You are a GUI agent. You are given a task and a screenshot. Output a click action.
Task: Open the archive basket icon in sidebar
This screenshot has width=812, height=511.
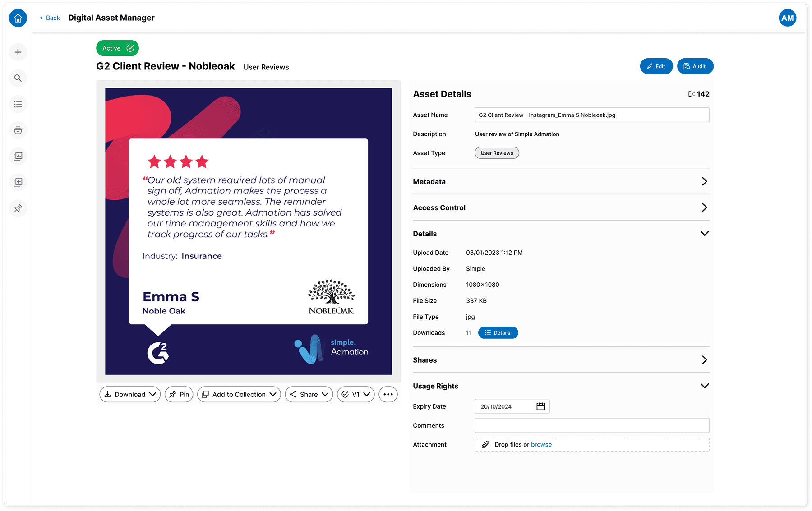coord(18,130)
